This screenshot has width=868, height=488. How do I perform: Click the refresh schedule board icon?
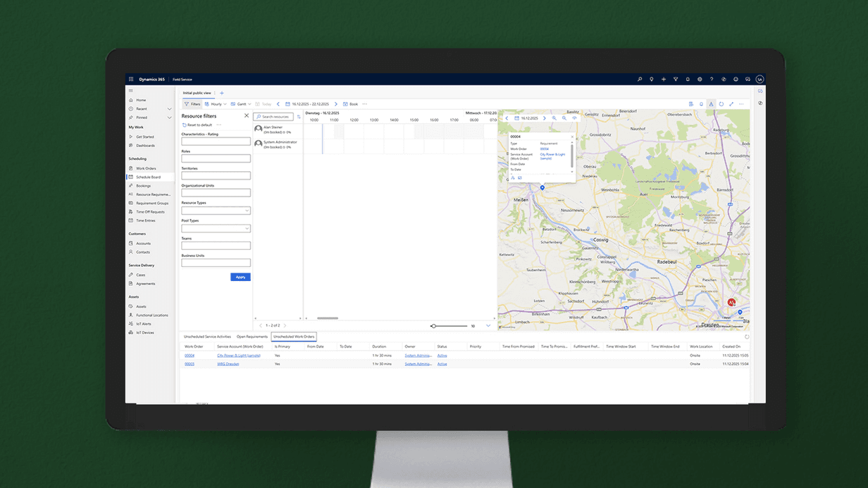click(x=721, y=104)
